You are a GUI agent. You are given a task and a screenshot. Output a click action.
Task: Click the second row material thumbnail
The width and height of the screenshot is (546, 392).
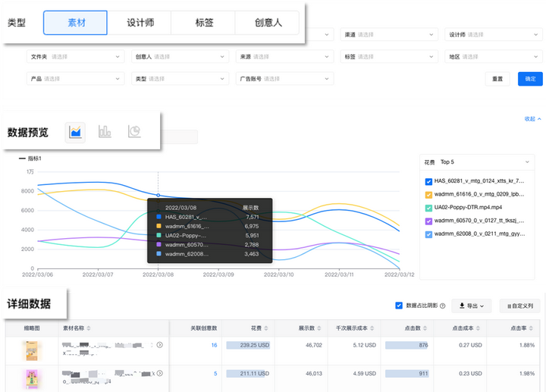point(32,379)
